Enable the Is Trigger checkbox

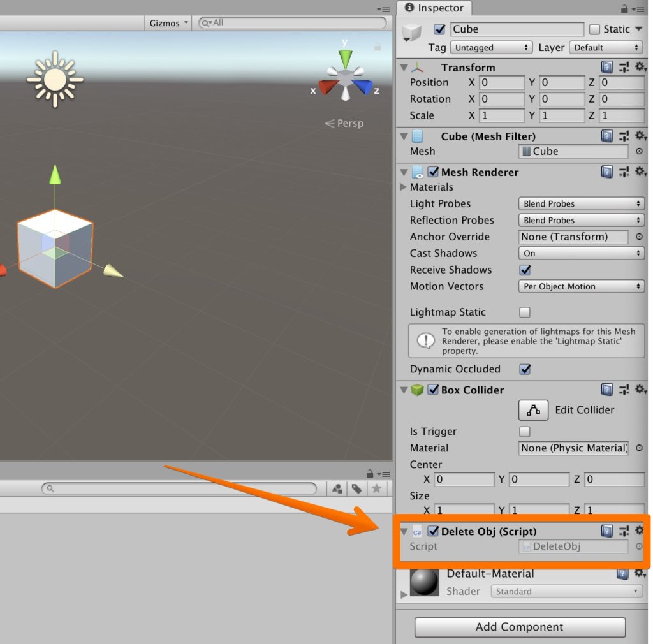(524, 432)
